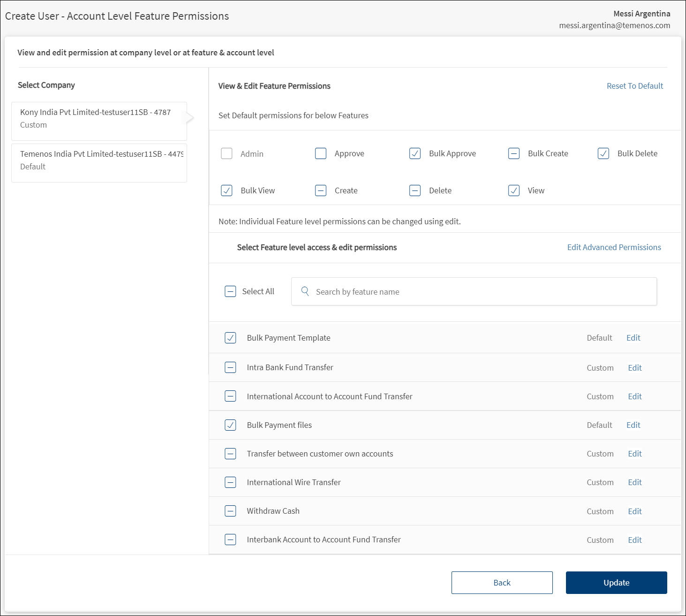This screenshot has width=686, height=616.
Task: Uncheck the Bulk Approve checkbox
Action: pos(415,153)
